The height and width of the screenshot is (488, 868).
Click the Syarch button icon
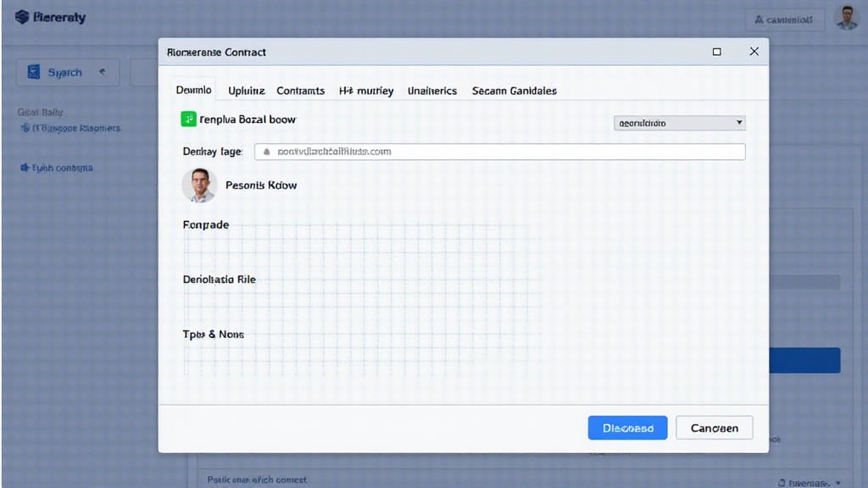click(x=35, y=73)
